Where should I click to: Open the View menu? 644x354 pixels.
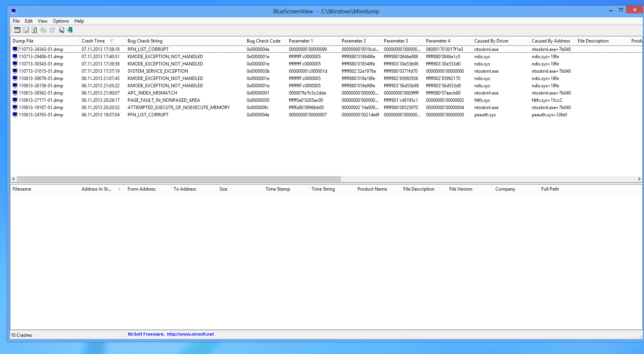(43, 21)
